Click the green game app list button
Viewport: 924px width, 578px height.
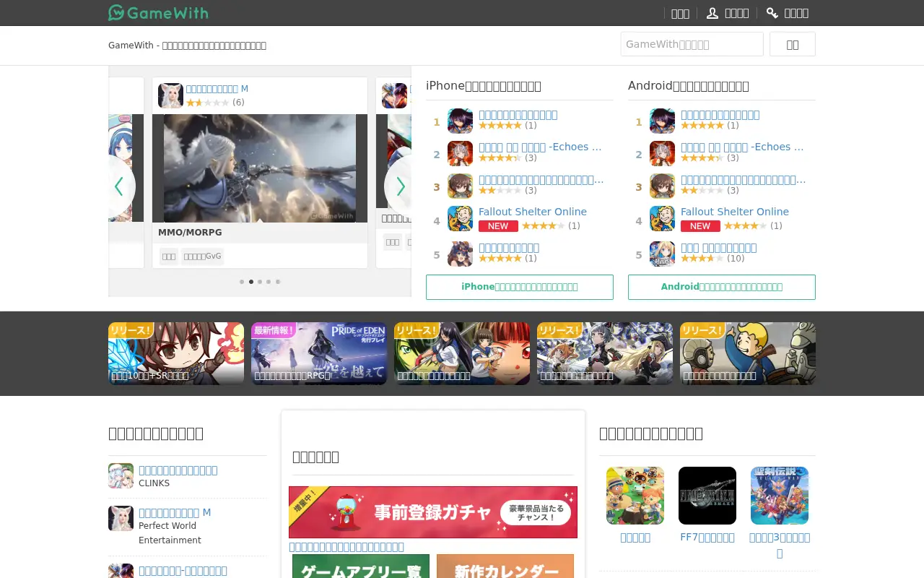click(361, 566)
